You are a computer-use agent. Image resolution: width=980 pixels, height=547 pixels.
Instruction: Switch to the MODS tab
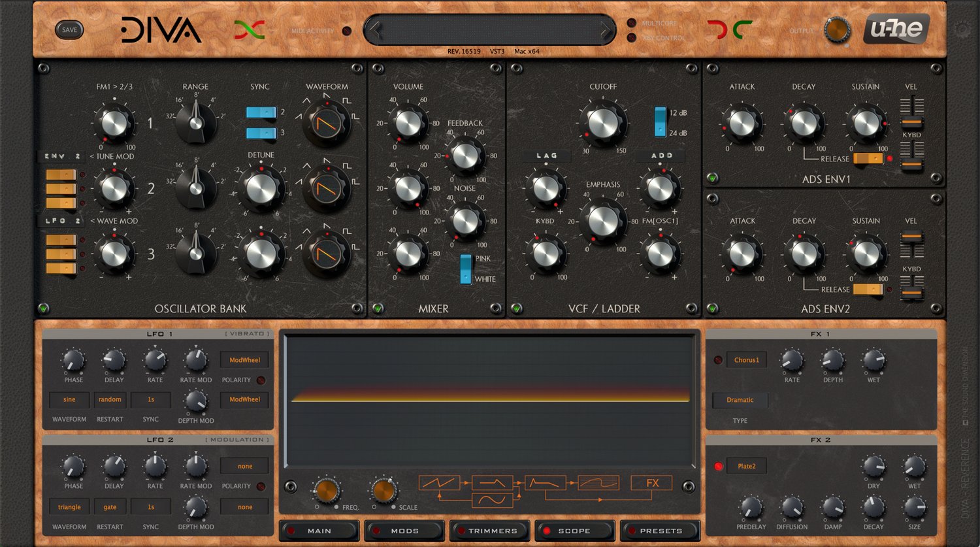(x=404, y=531)
